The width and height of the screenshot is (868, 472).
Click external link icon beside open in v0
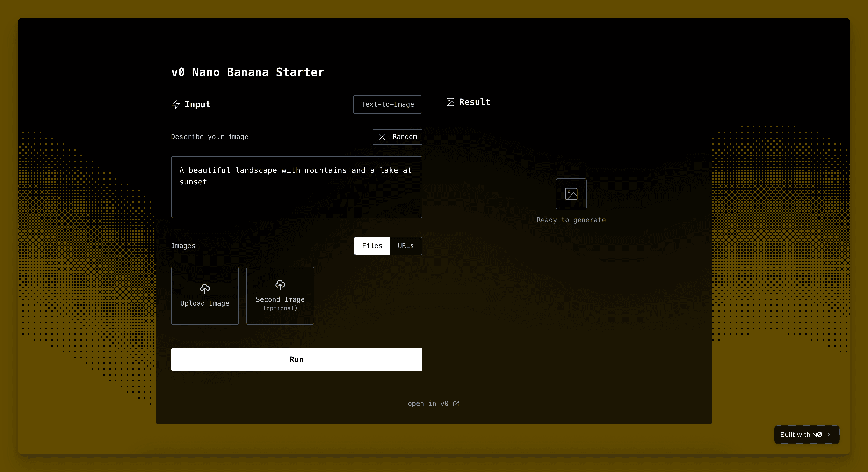pyautogui.click(x=456, y=404)
